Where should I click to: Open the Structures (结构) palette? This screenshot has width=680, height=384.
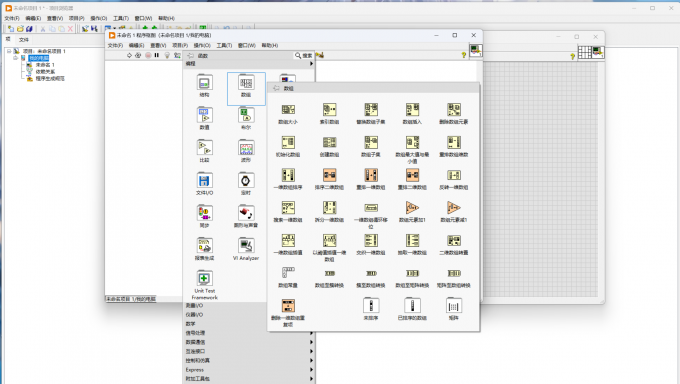click(204, 86)
